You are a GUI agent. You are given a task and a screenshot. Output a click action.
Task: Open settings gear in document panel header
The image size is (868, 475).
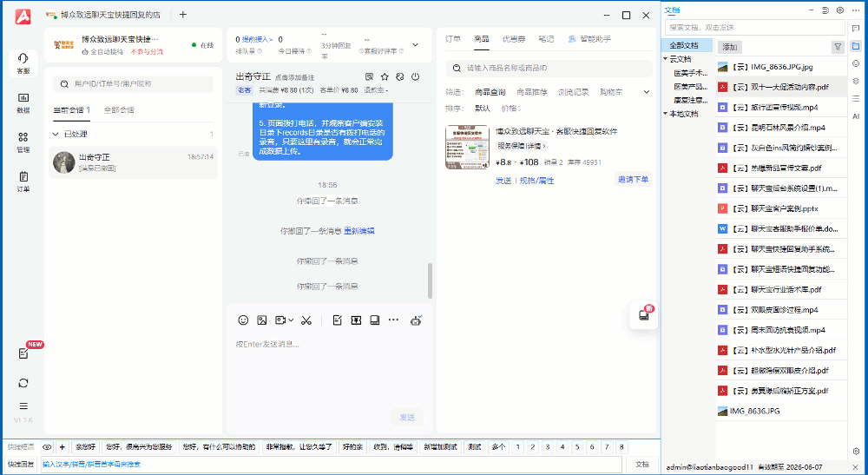[x=839, y=10]
